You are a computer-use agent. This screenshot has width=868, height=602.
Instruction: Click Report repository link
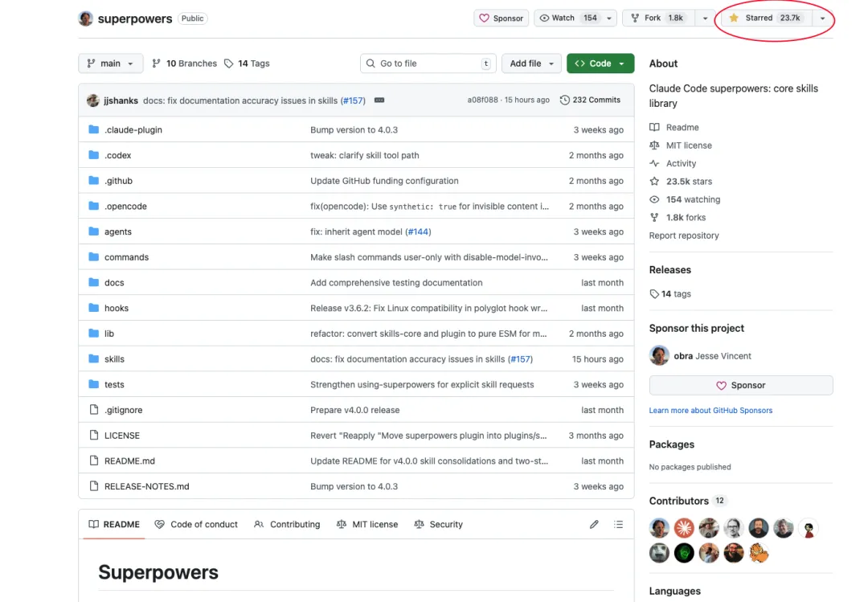point(684,235)
